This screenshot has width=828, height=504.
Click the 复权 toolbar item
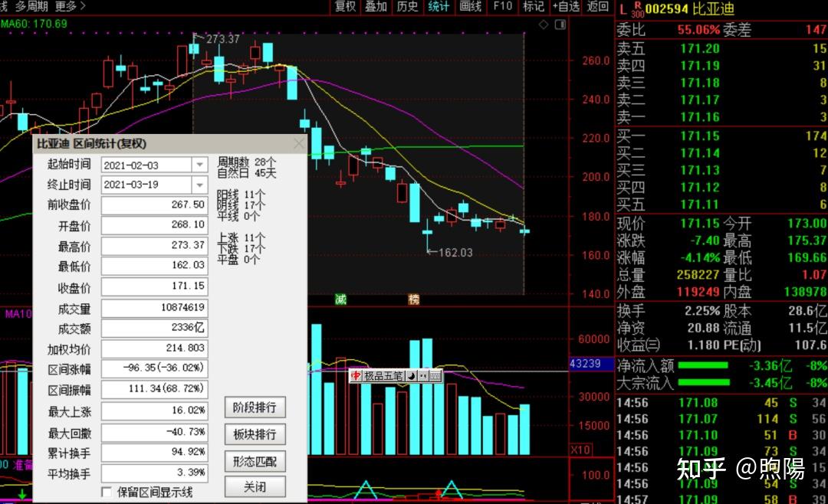point(345,6)
